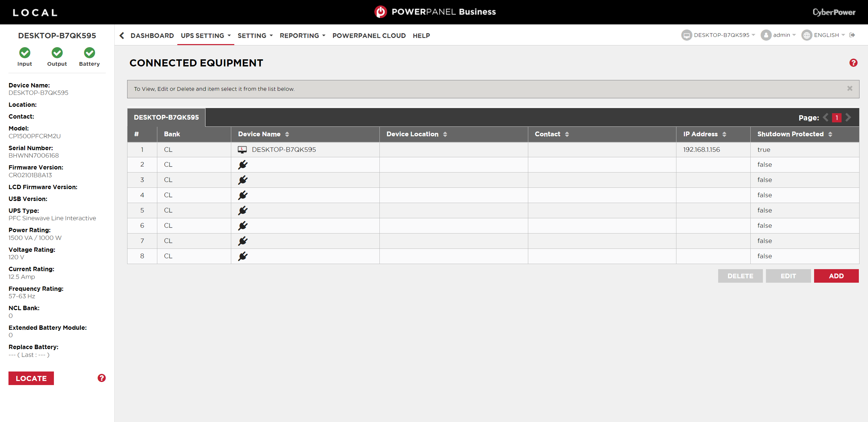Screen dimensions: 868x422
Task: Click the Output status check icon
Action: 57,53
